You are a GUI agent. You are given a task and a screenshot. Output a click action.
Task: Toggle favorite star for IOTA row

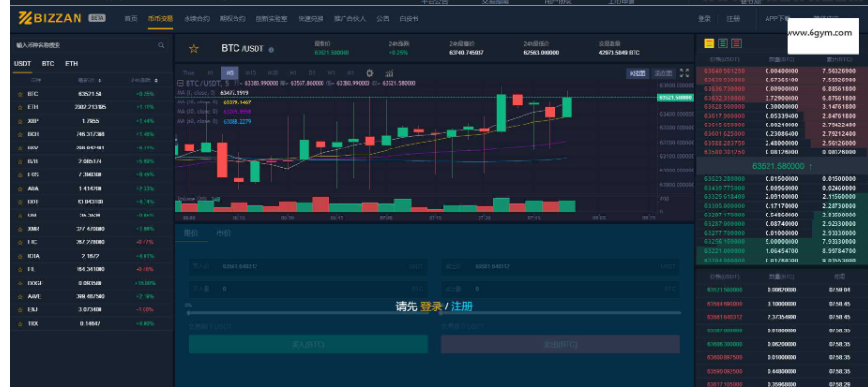(20, 256)
